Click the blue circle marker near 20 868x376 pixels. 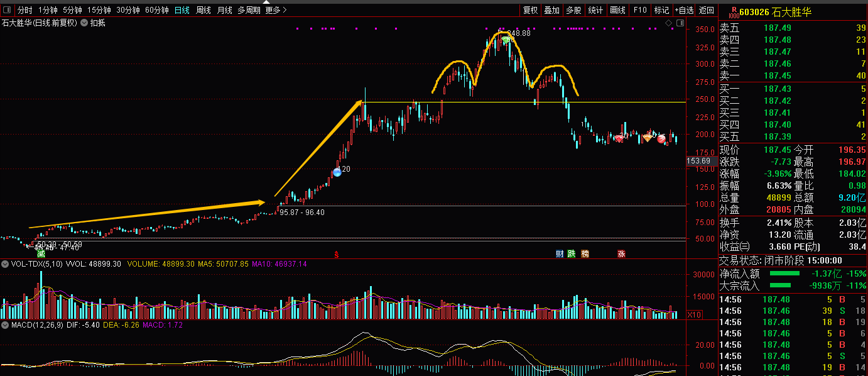[337, 172]
